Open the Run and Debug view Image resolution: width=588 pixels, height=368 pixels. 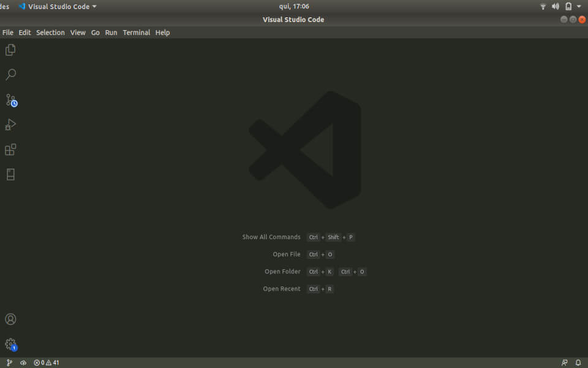point(10,125)
